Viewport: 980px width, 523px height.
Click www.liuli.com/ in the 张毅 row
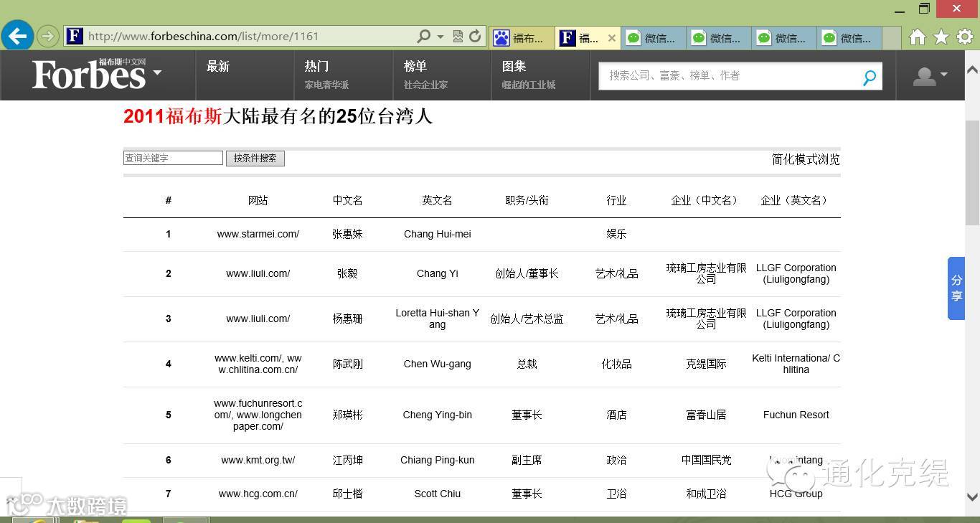pos(258,273)
